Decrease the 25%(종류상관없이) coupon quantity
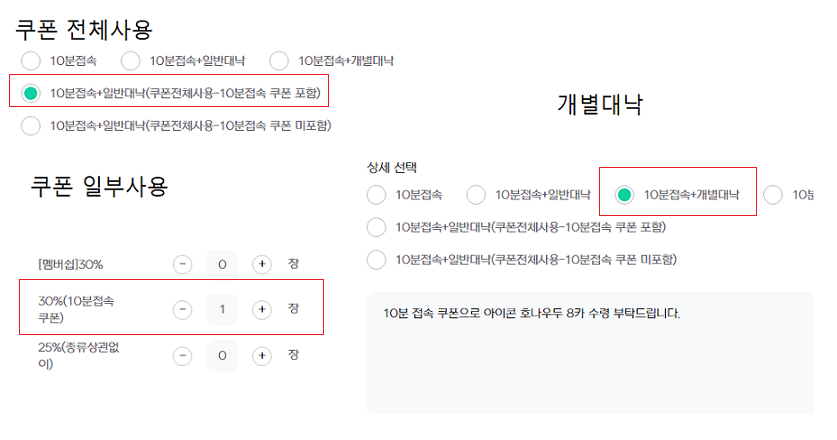This screenshot has height=440, width=837. [x=182, y=355]
